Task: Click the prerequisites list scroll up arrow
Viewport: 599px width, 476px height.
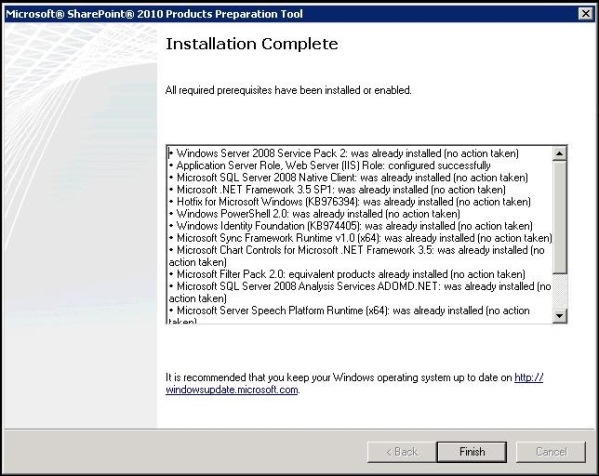Action: (x=560, y=154)
